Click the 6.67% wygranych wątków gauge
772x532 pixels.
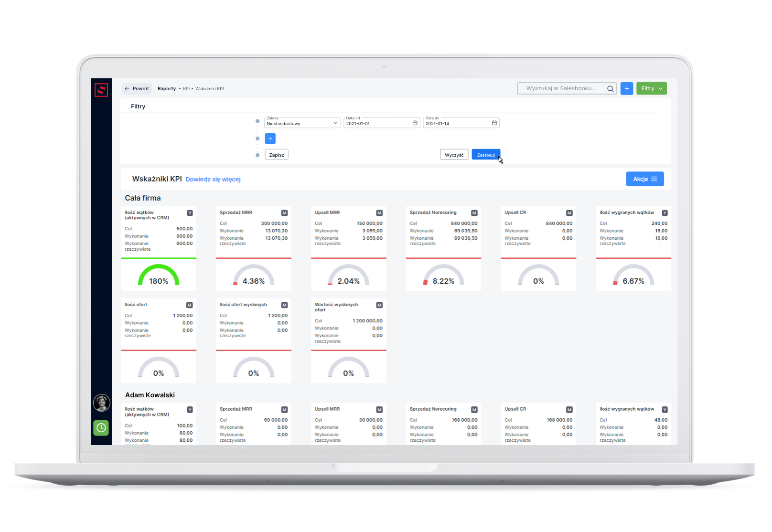[633, 276]
